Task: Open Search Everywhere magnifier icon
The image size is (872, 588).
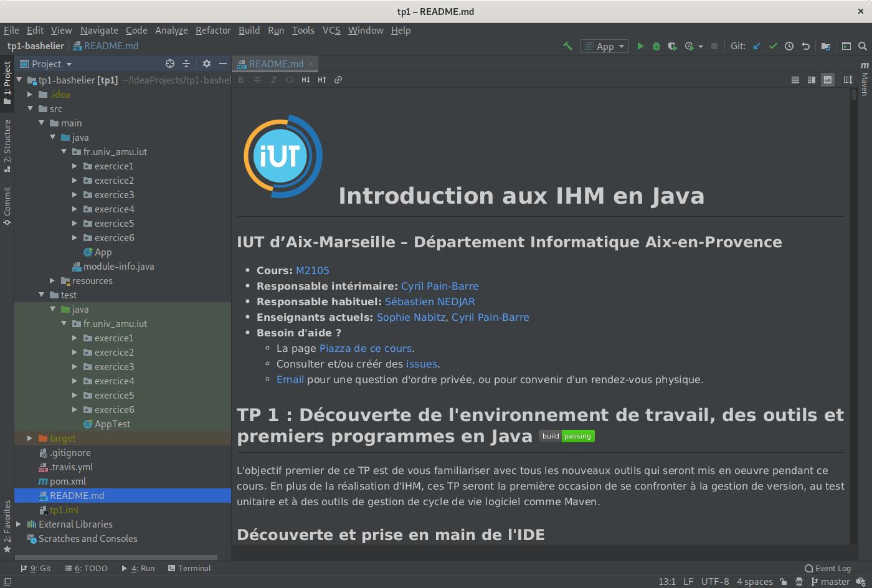Action: [863, 46]
